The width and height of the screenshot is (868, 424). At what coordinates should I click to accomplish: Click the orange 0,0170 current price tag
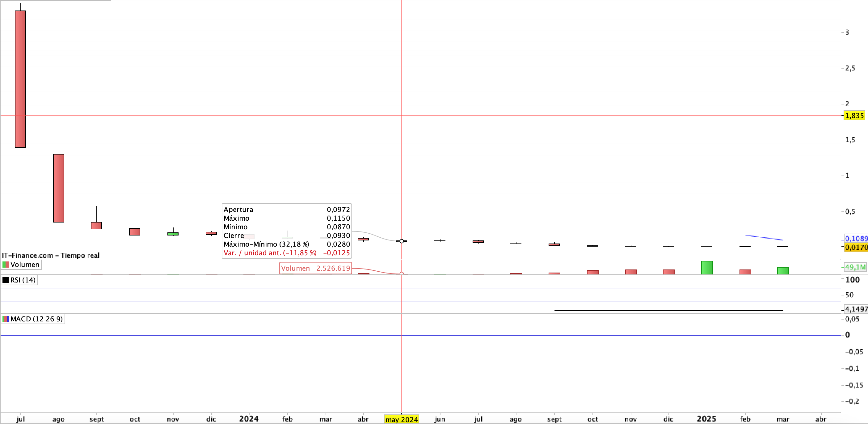[x=856, y=247]
